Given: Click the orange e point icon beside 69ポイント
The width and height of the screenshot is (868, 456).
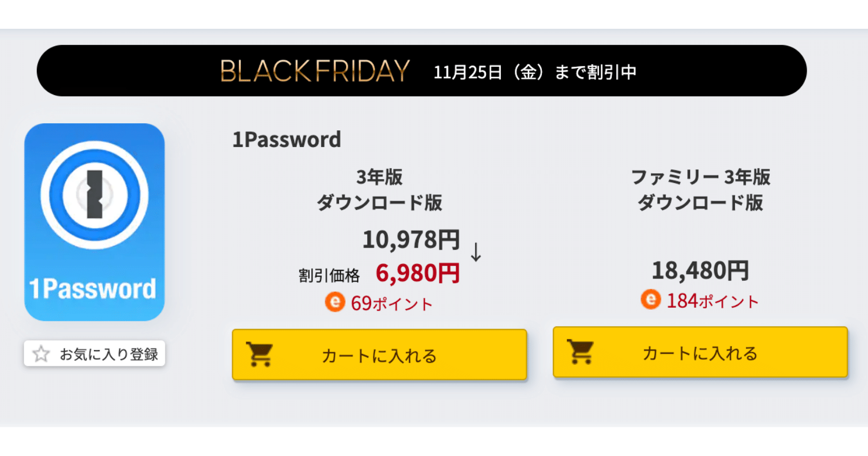Looking at the screenshot, I should (335, 302).
